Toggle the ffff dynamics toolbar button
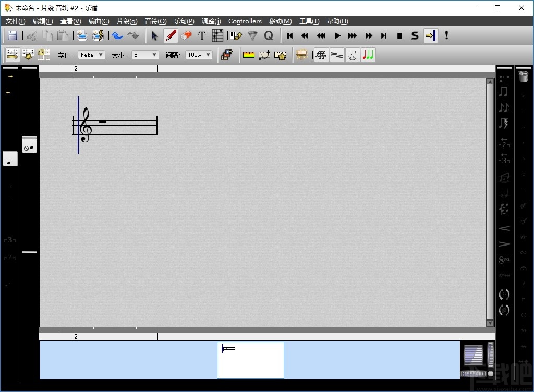 pyautogui.click(x=321, y=55)
